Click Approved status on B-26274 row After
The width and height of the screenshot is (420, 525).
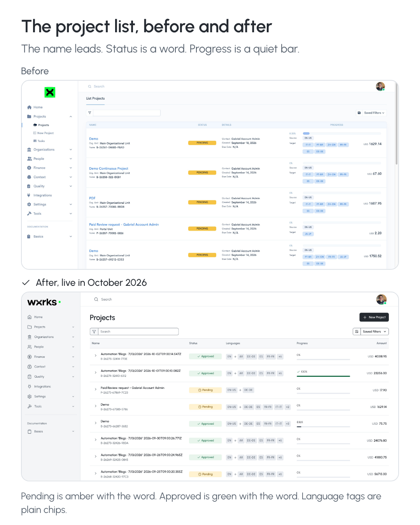pyautogui.click(x=205, y=373)
